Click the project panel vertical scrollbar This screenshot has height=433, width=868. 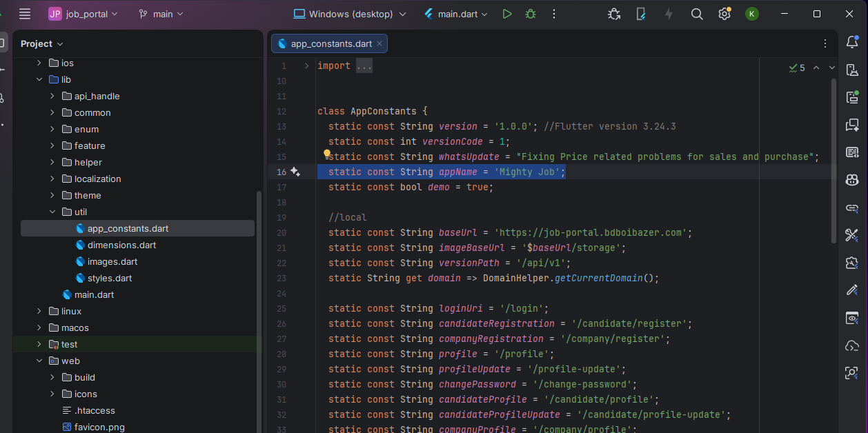point(259,310)
